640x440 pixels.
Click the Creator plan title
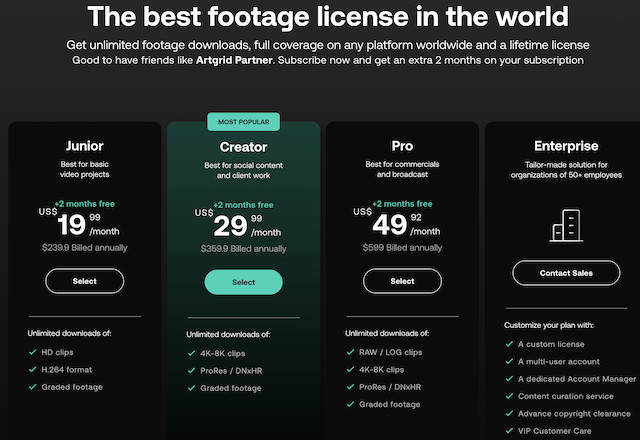click(243, 147)
